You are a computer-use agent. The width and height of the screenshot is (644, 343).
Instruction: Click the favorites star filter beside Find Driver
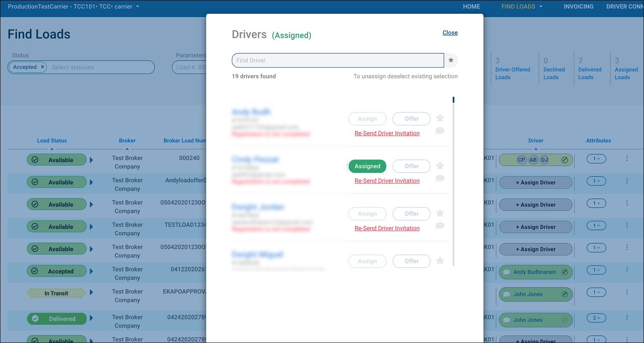[x=451, y=60]
